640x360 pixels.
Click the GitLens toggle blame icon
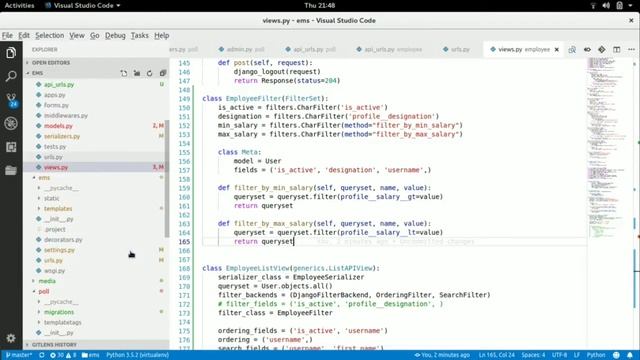click(x=587, y=49)
